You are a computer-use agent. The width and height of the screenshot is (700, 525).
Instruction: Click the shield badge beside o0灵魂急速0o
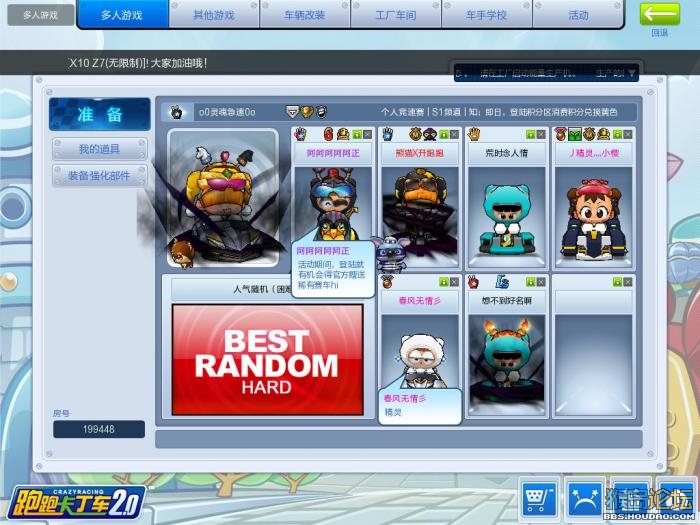[x=292, y=112]
